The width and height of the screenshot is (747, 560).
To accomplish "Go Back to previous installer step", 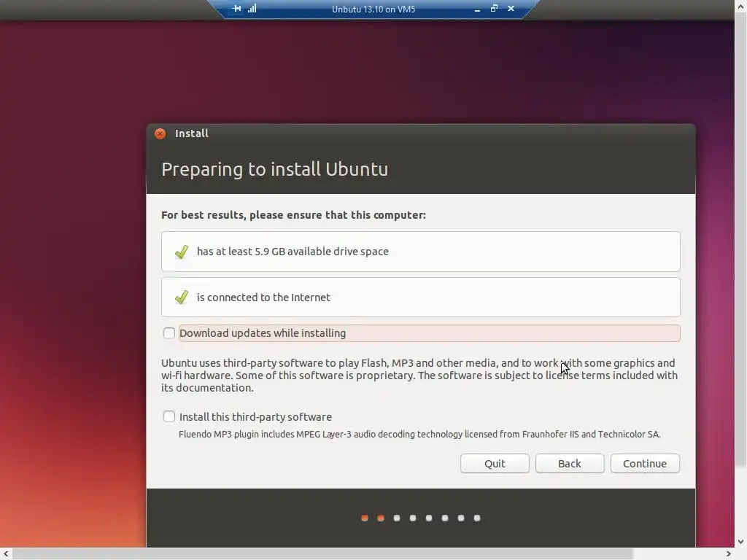I will 570,463.
